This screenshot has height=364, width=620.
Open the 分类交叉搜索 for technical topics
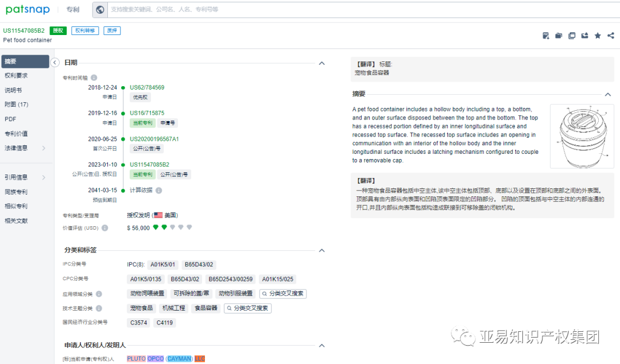click(x=247, y=308)
